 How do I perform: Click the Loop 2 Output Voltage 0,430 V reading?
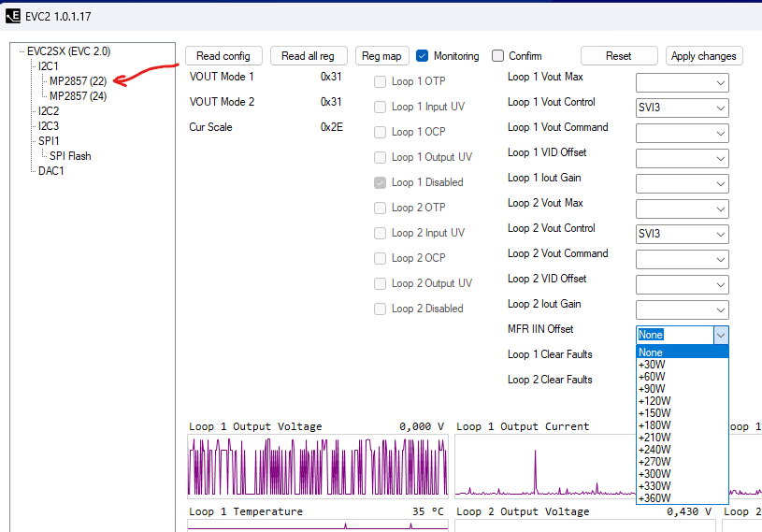click(x=689, y=511)
